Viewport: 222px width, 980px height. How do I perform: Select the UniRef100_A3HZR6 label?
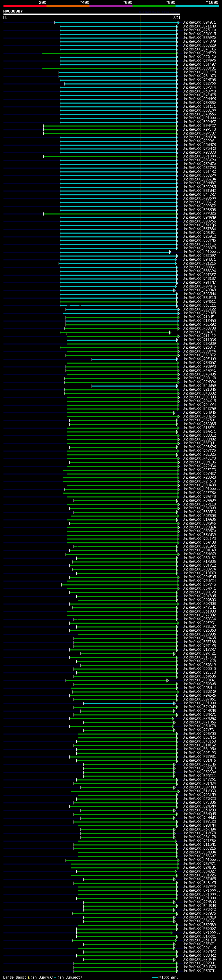pyautogui.click(x=199, y=416)
